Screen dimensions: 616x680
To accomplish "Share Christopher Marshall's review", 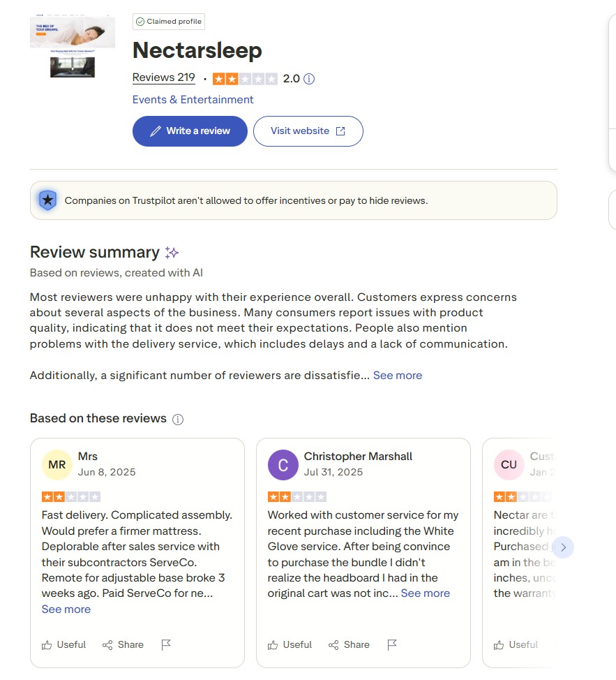I will point(349,644).
